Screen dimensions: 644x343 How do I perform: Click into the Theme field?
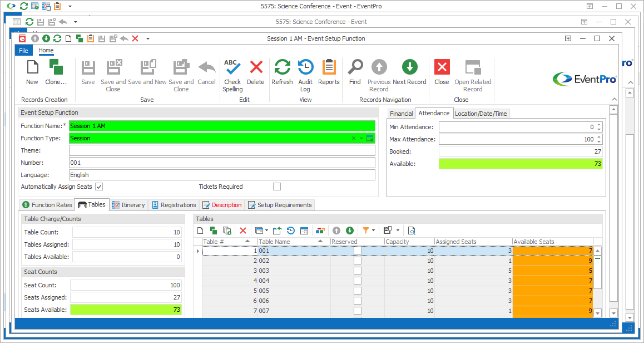click(222, 150)
